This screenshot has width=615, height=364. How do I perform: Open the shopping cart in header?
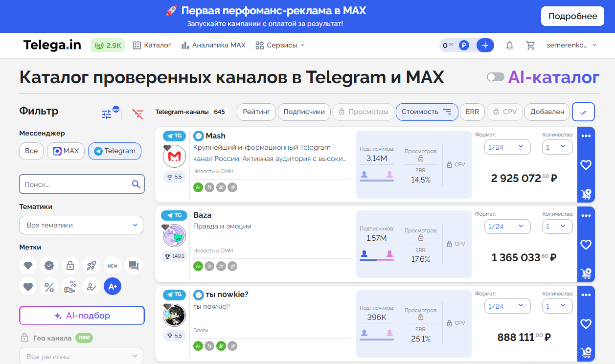click(530, 45)
